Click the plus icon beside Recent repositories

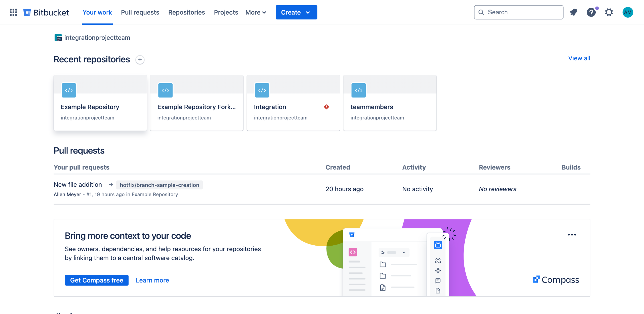point(140,60)
